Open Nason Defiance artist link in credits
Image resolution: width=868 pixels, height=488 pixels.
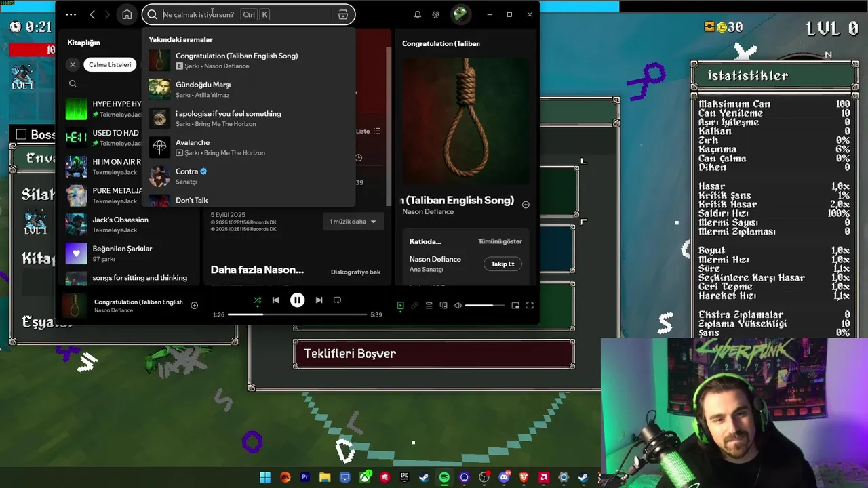click(435, 259)
